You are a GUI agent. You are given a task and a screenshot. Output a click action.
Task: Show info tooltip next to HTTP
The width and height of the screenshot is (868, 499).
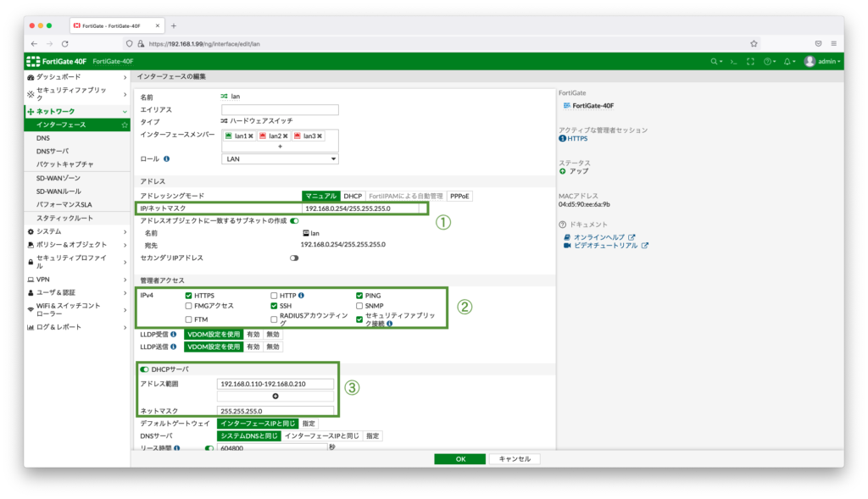coord(301,296)
